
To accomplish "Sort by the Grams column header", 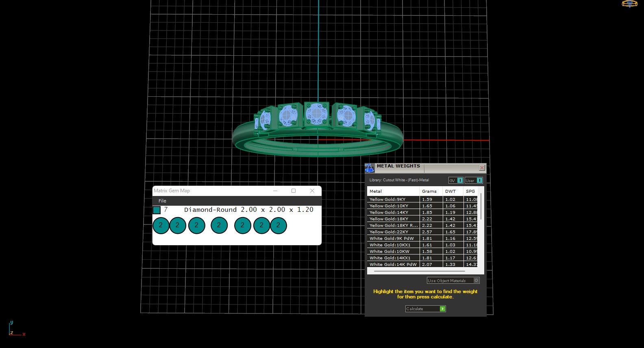I will click(x=429, y=191).
